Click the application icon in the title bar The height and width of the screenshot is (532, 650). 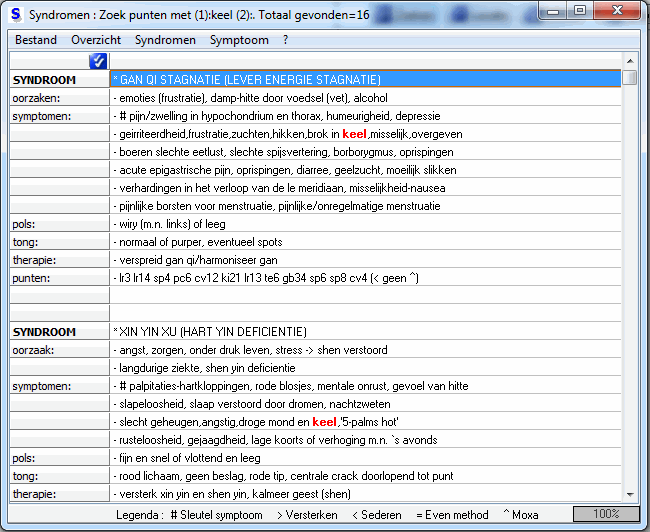16,15
